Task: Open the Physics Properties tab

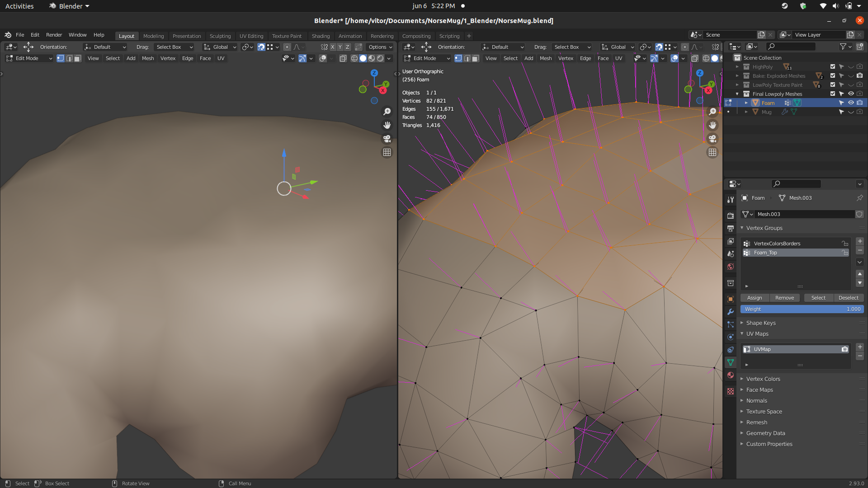Action: (730, 337)
